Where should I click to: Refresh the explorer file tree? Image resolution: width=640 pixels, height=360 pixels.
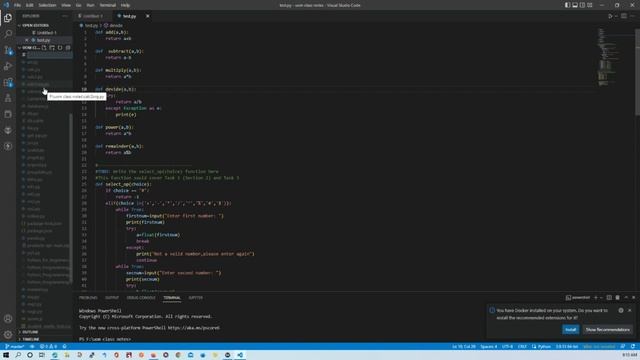(60, 48)
